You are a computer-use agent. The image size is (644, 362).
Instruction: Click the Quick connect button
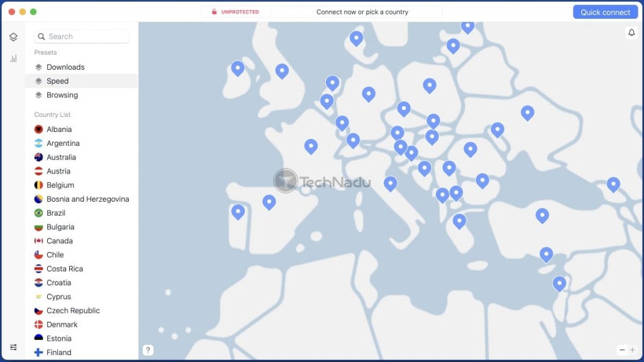tap(605, 12)
